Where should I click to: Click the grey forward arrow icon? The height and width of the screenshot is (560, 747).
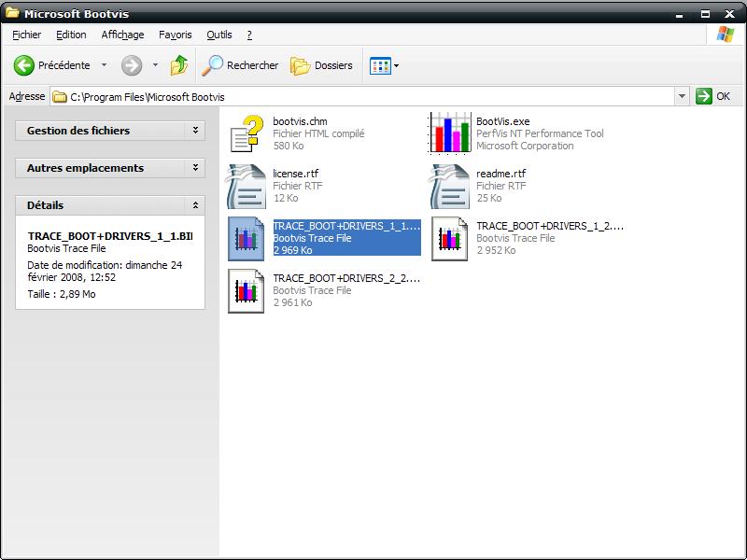pos(132,65)
